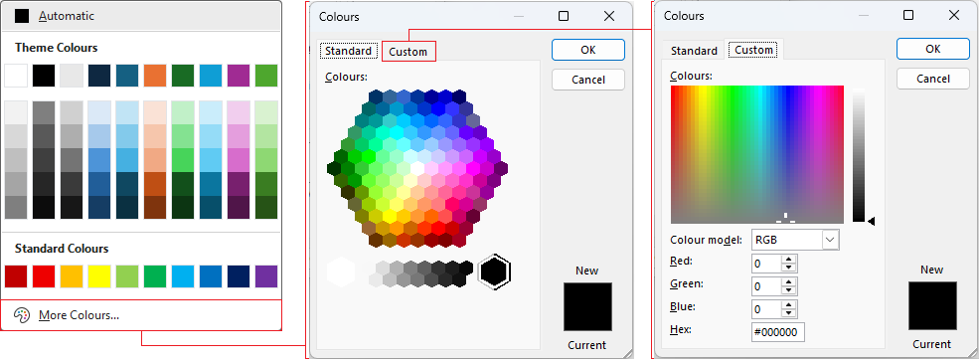Viewport: 980px width, 362px height.
Task: Open the More Colours option
Action: pyautogui.click(x=141, y=315)
